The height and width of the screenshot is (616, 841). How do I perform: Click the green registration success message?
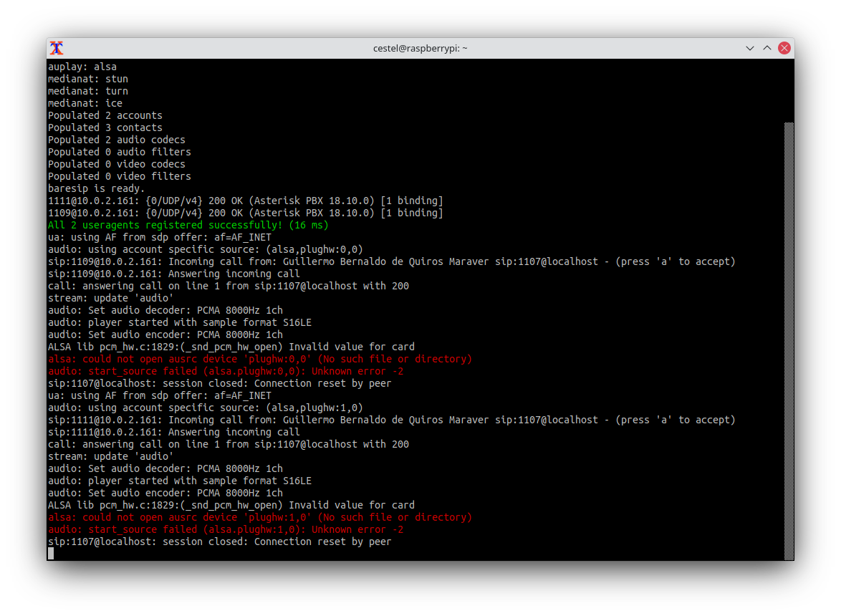click(186, 225)
